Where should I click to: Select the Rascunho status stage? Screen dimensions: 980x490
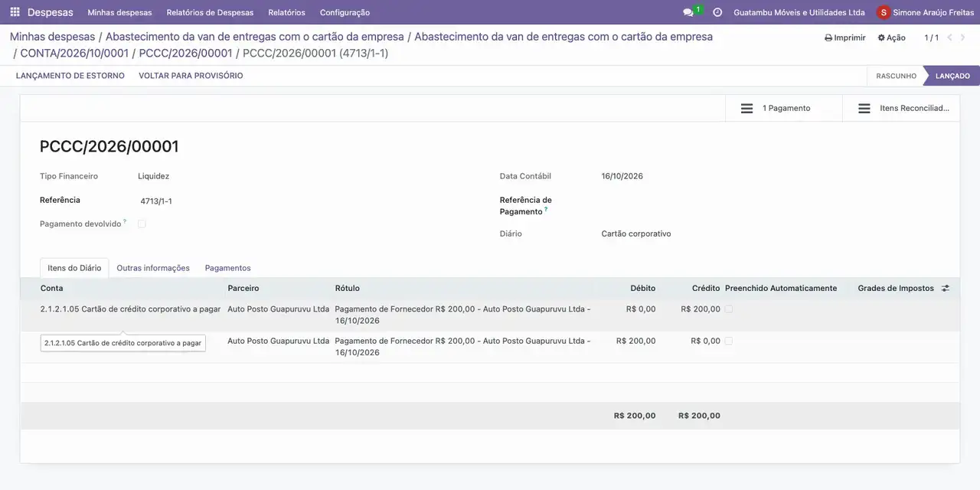(x=896, y=76)
